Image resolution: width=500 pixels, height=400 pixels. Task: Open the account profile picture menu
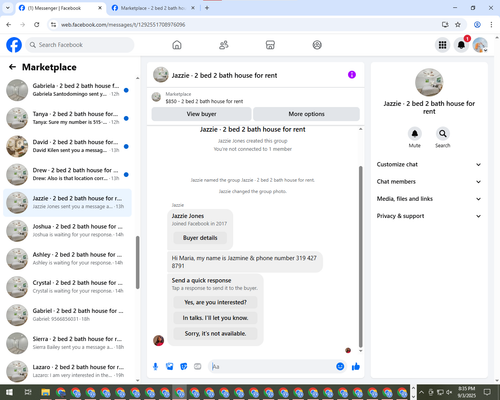[480, 45]
